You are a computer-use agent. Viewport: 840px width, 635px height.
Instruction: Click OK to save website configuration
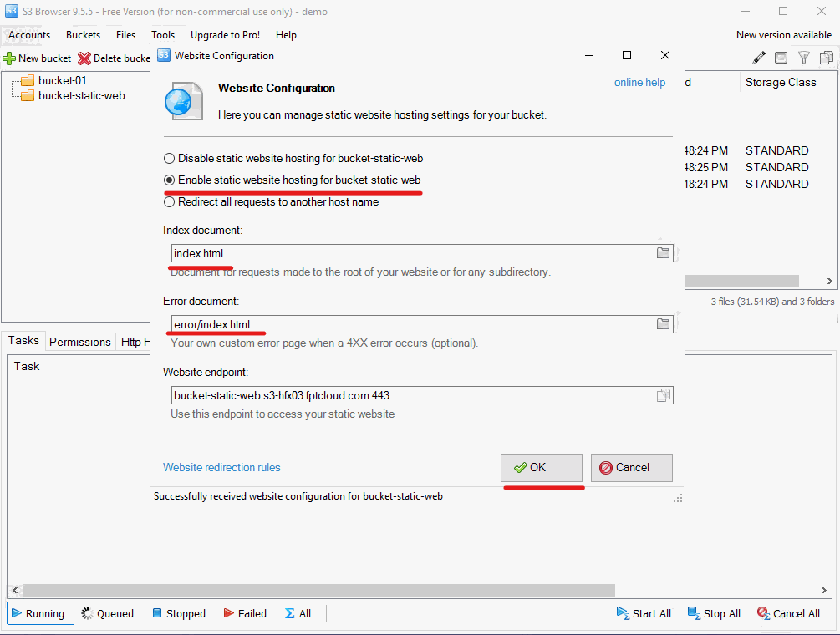[x=541, y=467]
